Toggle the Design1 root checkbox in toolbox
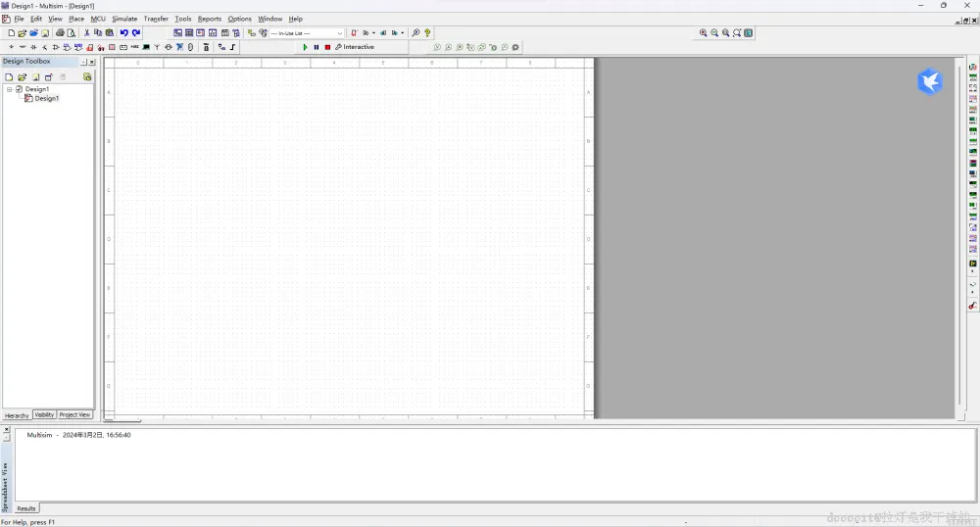 point(19,89)
